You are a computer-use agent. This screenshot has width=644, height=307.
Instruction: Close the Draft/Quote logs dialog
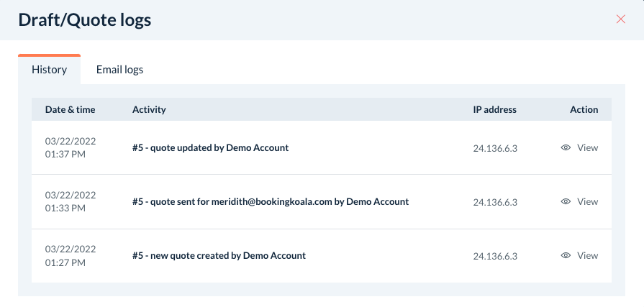pyautogui.click(x=621, y=19)
